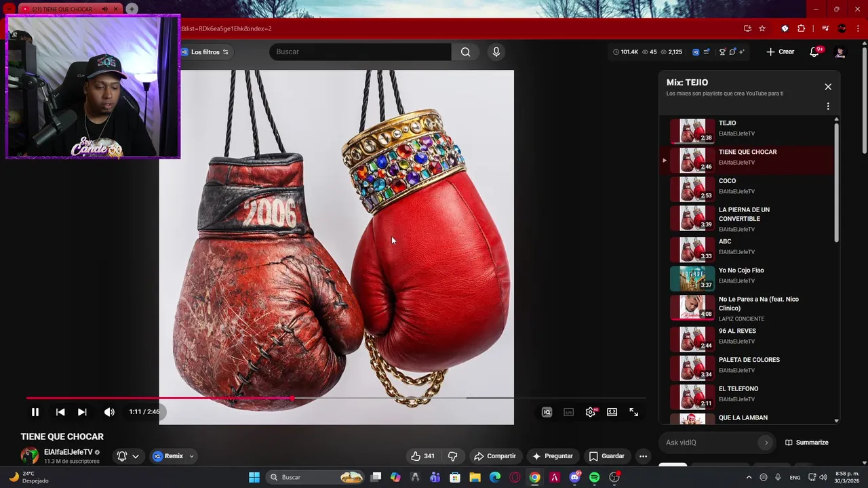
Task: Open the more actions menu beside Guardar
Action: [x=643, y=456]
